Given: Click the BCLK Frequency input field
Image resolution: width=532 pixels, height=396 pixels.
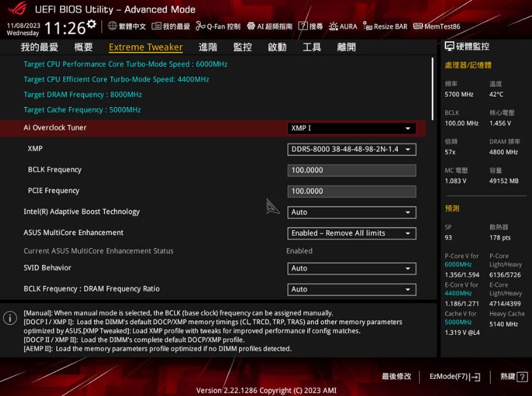Looking at the screenshot, I should 351,170.
